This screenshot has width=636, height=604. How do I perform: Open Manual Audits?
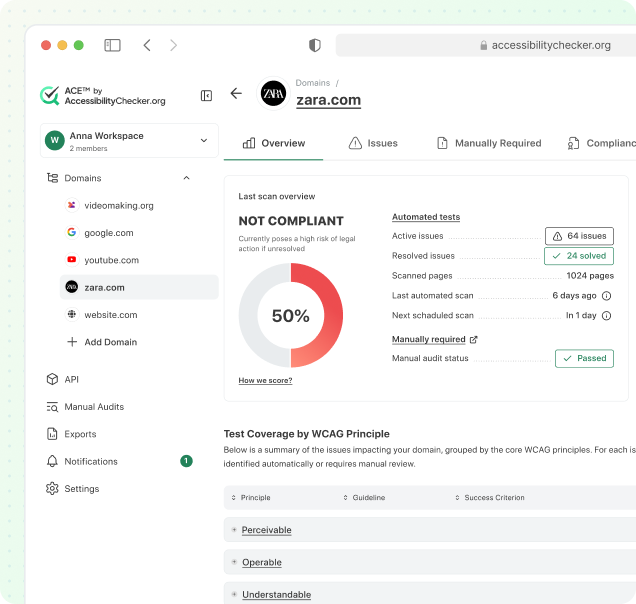(x=94, y=407)
